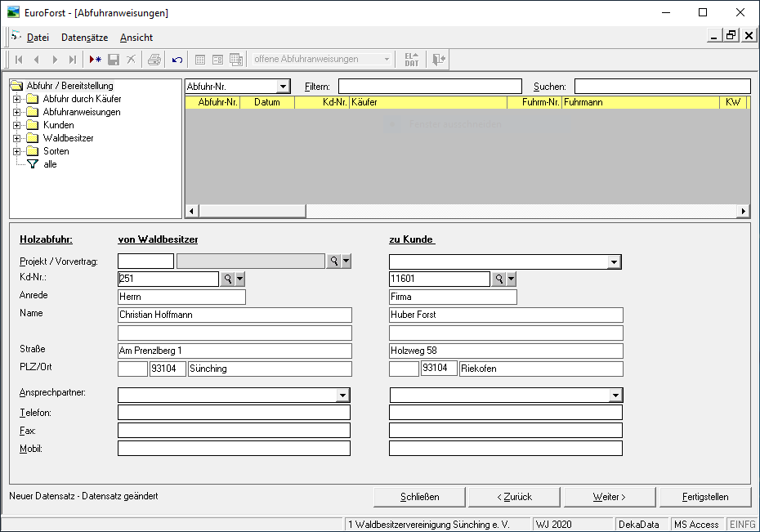Open combined table and form view icon

pos(236,60)
